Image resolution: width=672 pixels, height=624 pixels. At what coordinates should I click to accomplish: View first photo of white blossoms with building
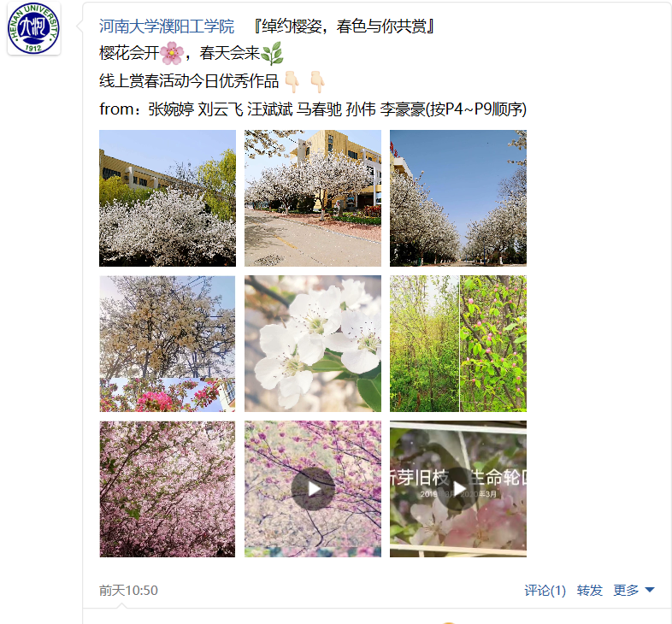point(168,198)
